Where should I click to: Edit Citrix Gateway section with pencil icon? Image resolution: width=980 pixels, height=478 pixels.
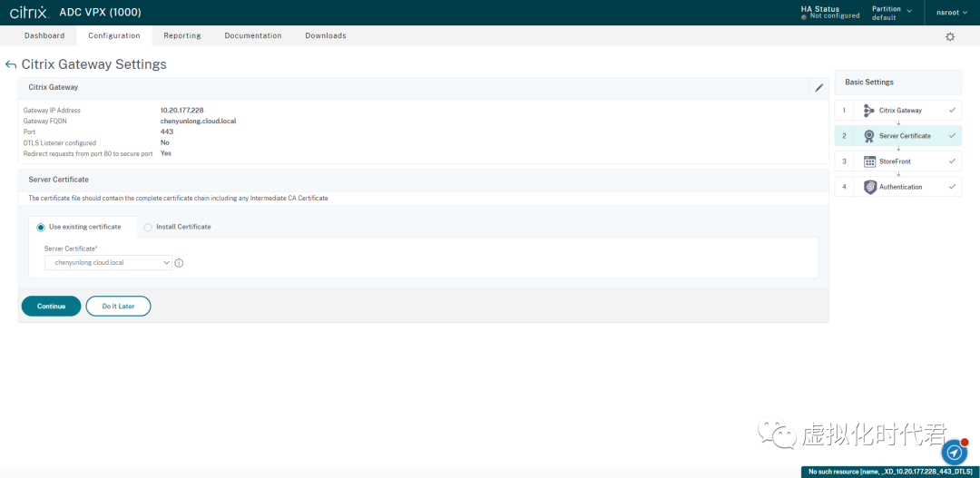point(818,87)
